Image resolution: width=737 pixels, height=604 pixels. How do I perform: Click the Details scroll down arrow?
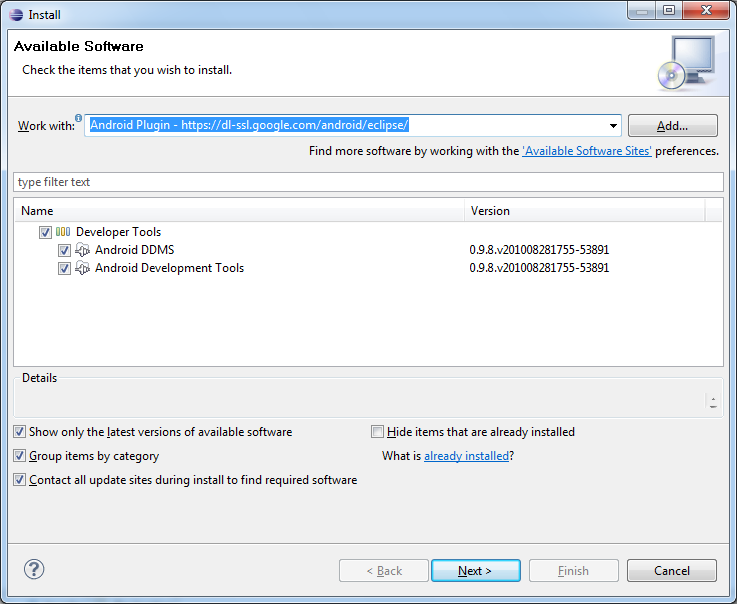coord(713,407)
